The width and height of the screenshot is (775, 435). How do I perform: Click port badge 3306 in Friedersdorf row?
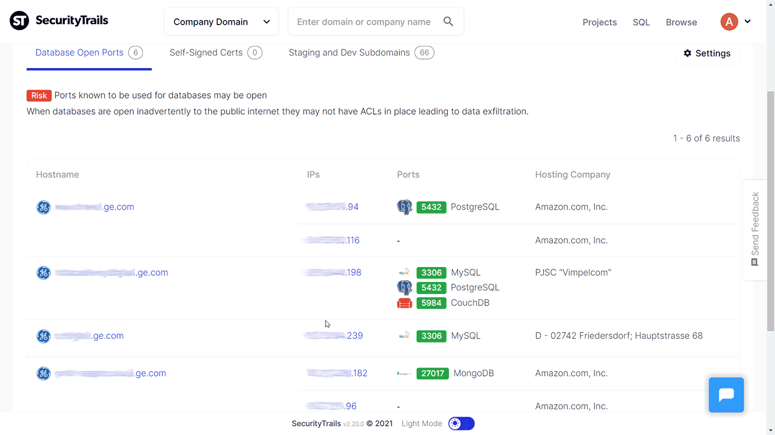pos(431,336)
